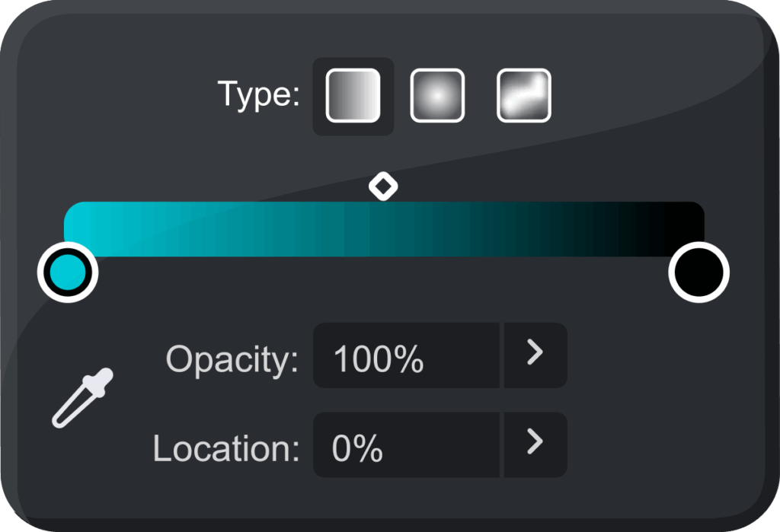Click the Type label
Image resolution: width=780 pixels, height=532 pixels.
pyautogui.click(x=259, y=95)
